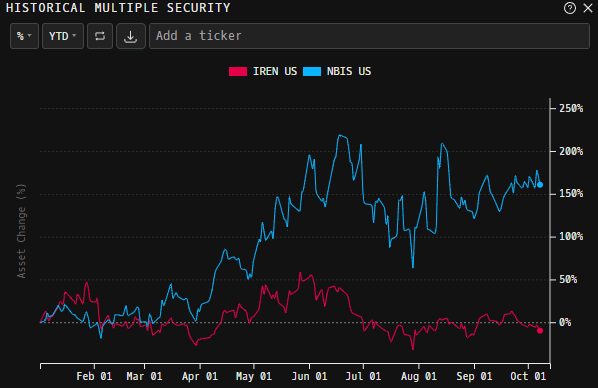Click the Feb 01 x-axis label

(x=94, y=377)
